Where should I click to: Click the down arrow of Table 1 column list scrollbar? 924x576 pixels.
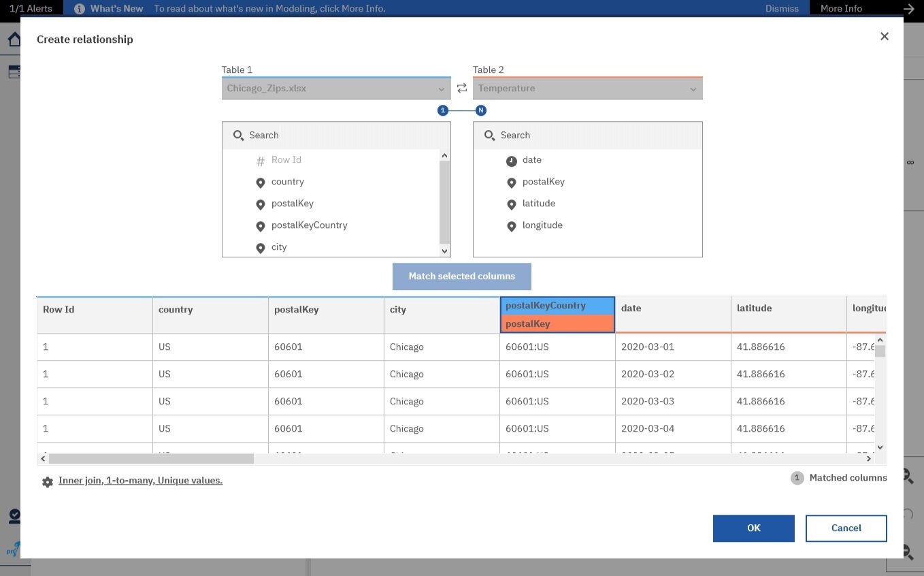[445, 251]
